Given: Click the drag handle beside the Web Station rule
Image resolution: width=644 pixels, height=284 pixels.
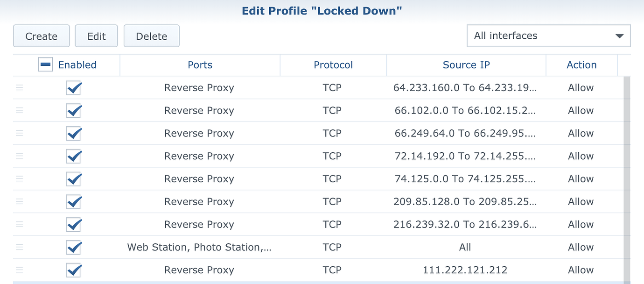Looking at the screenshot, I should (x=19, y=247).
